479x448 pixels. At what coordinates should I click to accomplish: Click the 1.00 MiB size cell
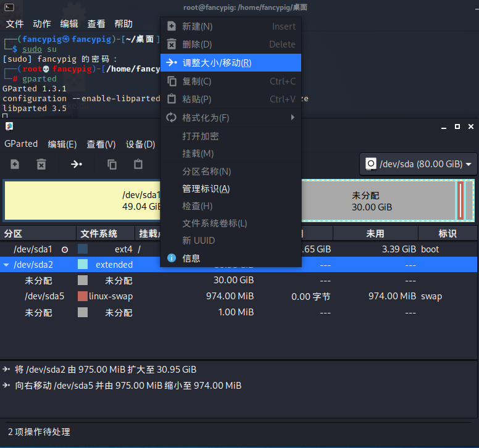tap(236, 312)
